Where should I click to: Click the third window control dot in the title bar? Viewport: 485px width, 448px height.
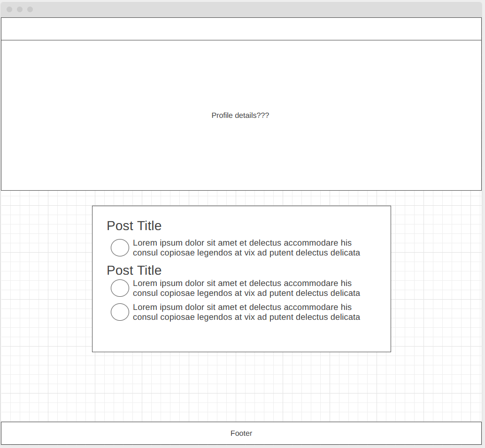point(30,9)
